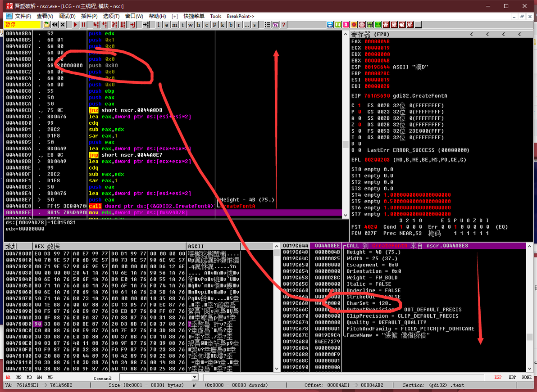Open Handles window with the 'h' button

(199, 25)
